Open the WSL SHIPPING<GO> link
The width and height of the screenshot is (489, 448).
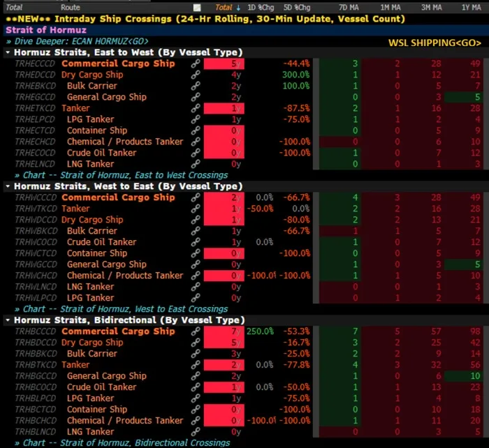[x=435, y=43]
